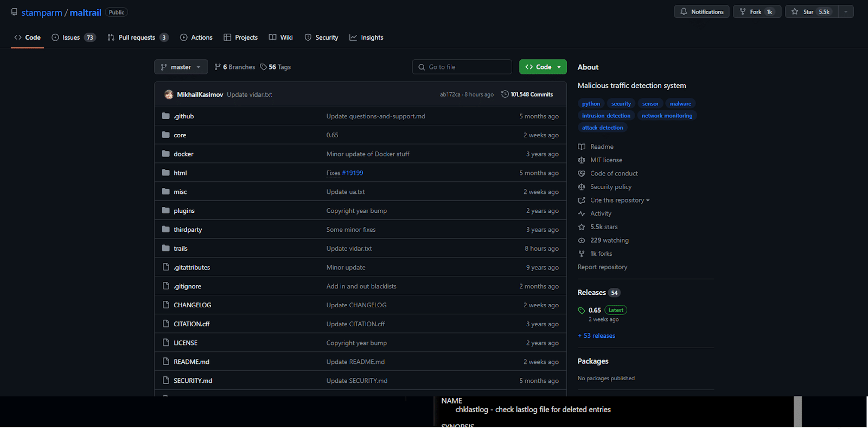Open the maltrail repository name link
This screenshot has height=429, width=868.
point(86,12)
